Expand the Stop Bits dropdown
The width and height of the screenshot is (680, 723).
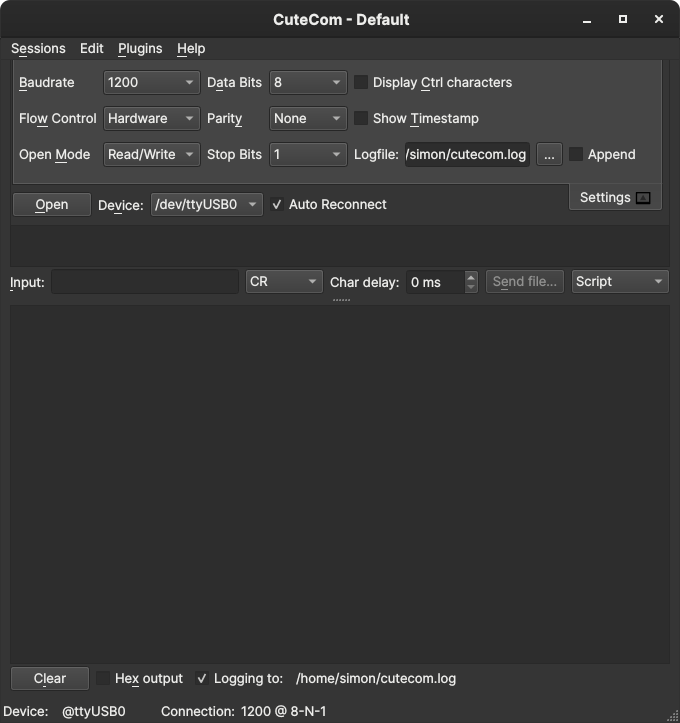point(308,154)
